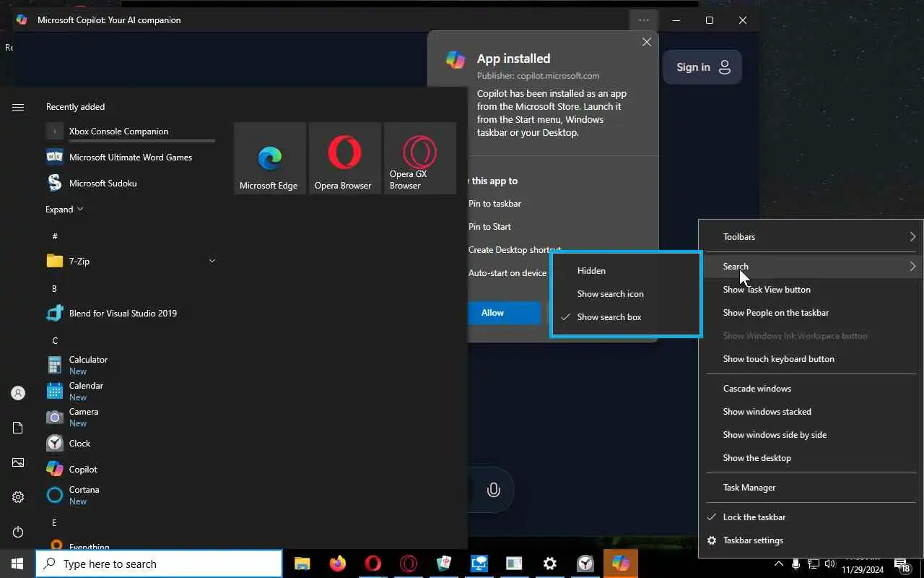Click the network icon in system tray
This screenshot has height=578, width=924.
pos(813,564)
